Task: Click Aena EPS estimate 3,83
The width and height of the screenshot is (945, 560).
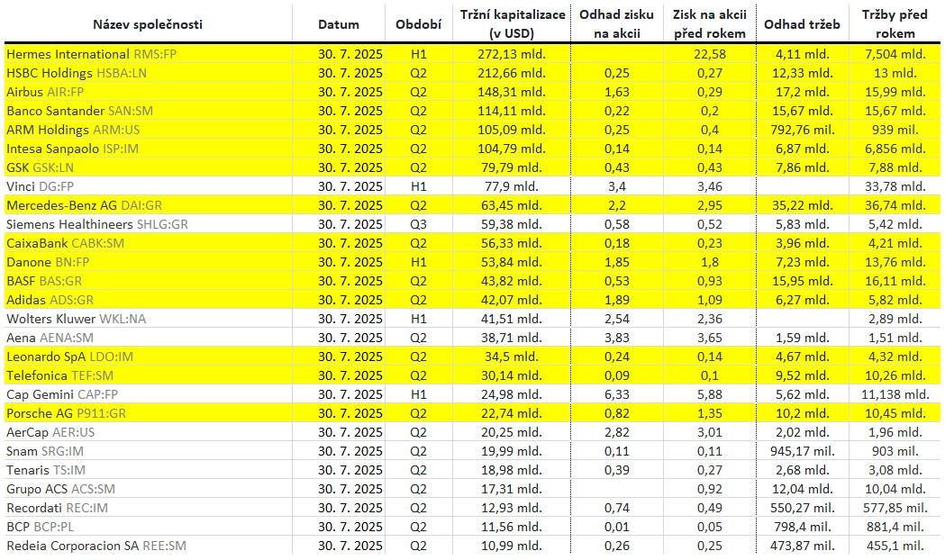Action: pyautogui.click(x=616, y=338)
